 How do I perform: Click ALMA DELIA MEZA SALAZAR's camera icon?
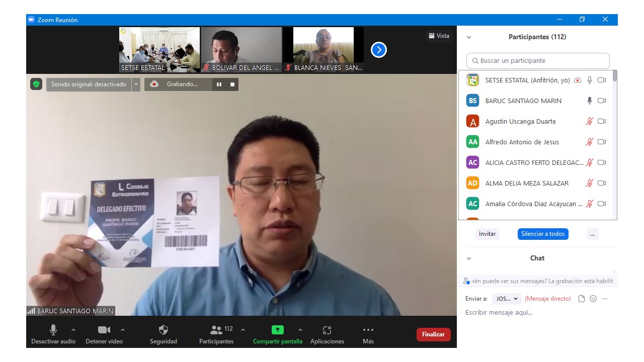click(x=602, y=183)
